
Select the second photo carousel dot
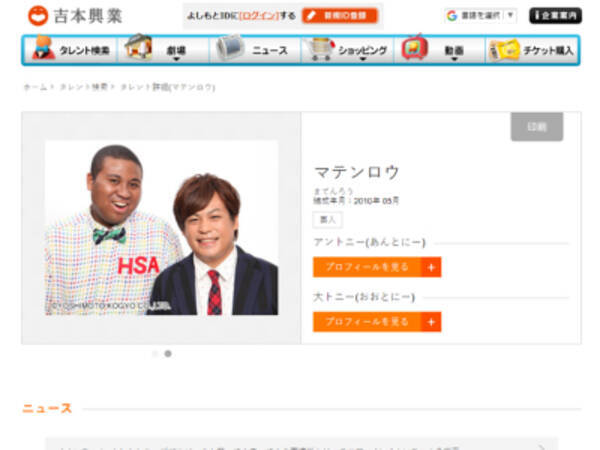tap(168, 354)
